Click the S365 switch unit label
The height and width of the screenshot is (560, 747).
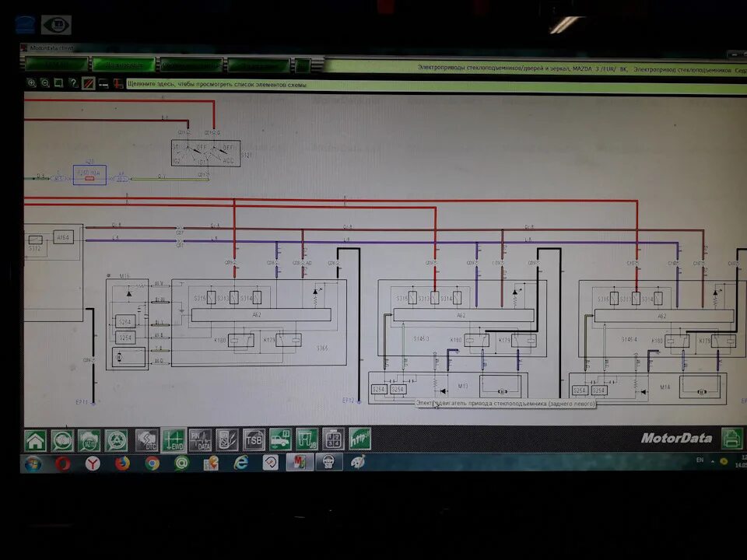pos(322,348)
